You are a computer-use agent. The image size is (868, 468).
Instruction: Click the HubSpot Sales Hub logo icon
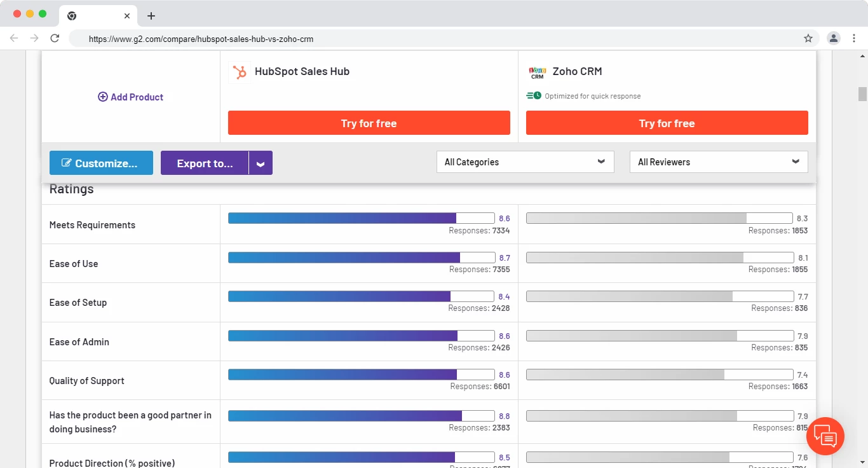click(x=240, y=72)
